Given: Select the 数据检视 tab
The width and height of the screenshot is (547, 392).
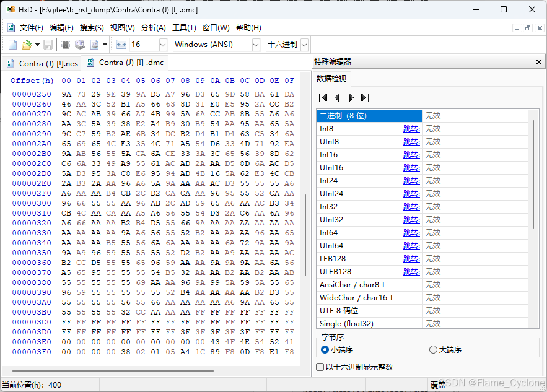Looking at the screenshot, I should click(331, 79).
